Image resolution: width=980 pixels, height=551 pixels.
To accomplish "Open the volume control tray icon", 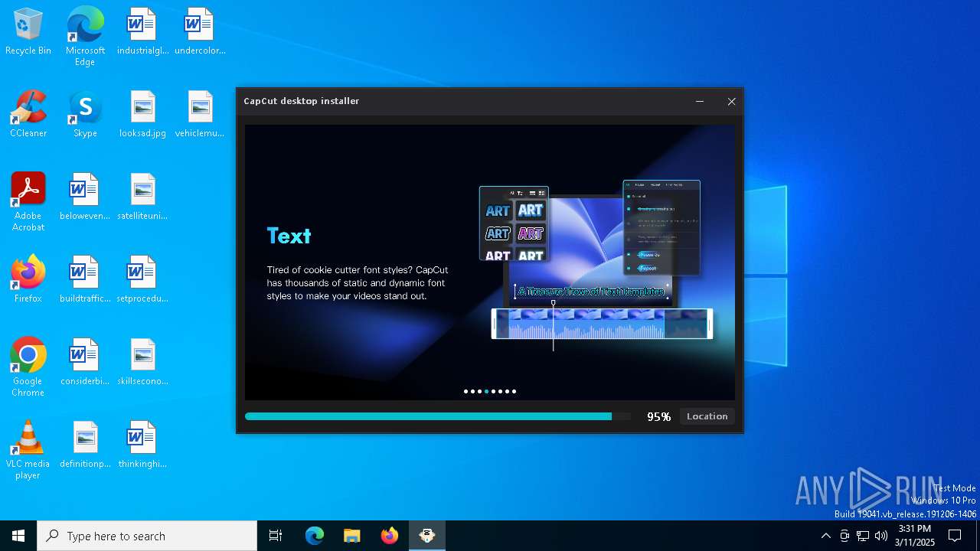I will pyautogui.click(x=881, y=536).
